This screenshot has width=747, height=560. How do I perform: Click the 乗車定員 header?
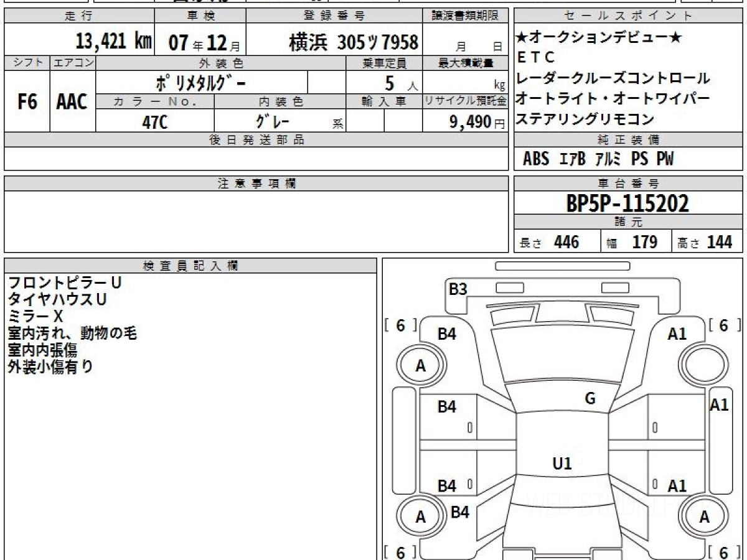pyautogui.click(x=385, y=63)
